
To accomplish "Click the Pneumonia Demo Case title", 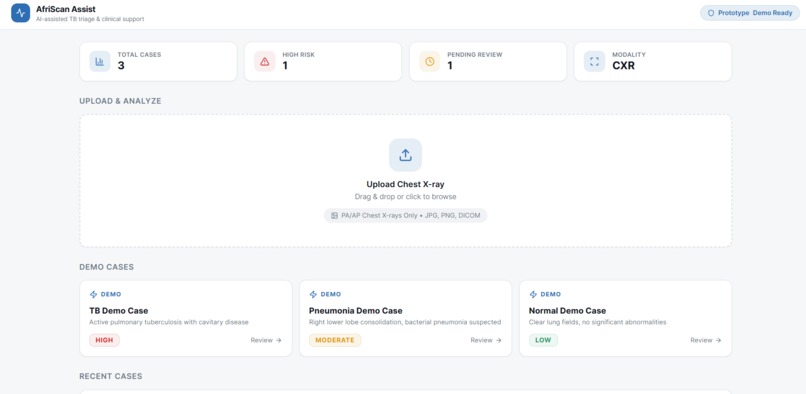I will [356, 311].
